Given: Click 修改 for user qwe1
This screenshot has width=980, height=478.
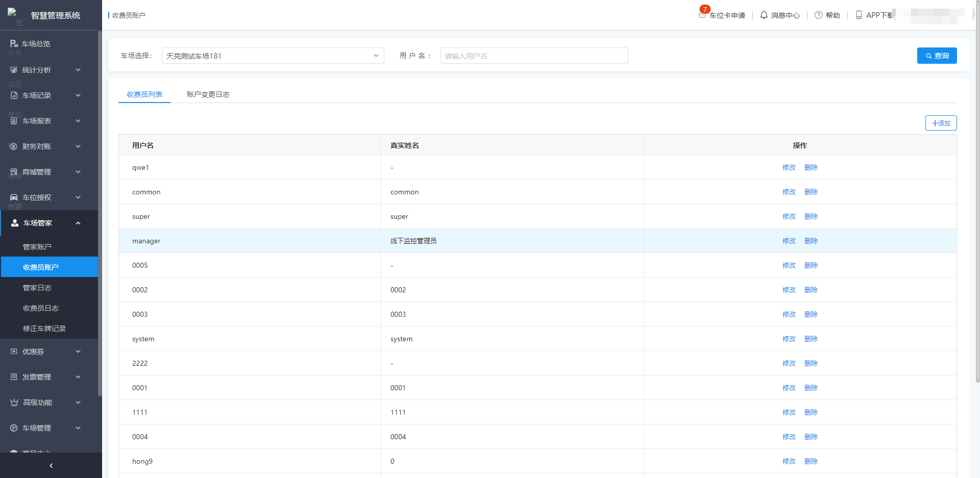Looking at the screenshot, I should click(789, 167).
